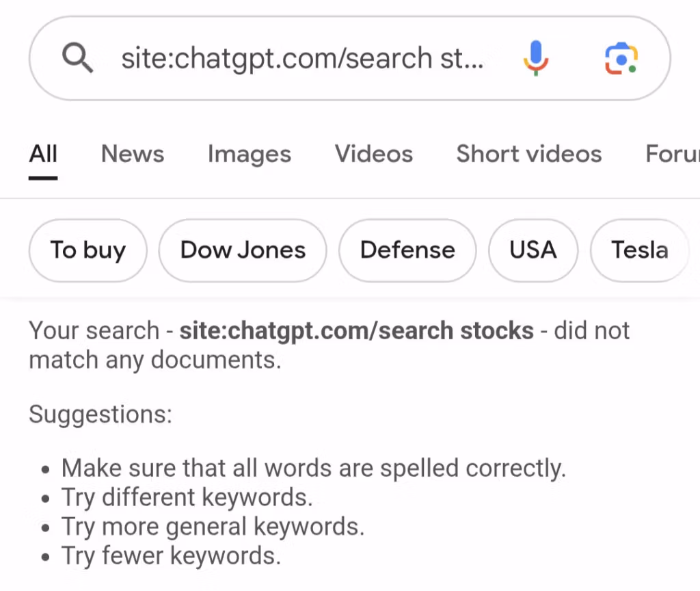The width and height of the screenshot is (700, 591).
Task: Choose the "USA" filter chip
Action: point(533,250)
